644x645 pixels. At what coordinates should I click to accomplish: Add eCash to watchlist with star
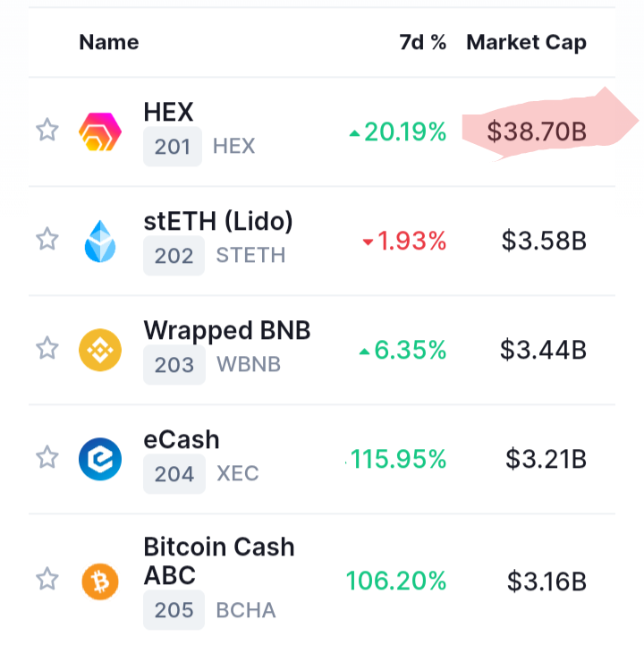tap(47, 456)
